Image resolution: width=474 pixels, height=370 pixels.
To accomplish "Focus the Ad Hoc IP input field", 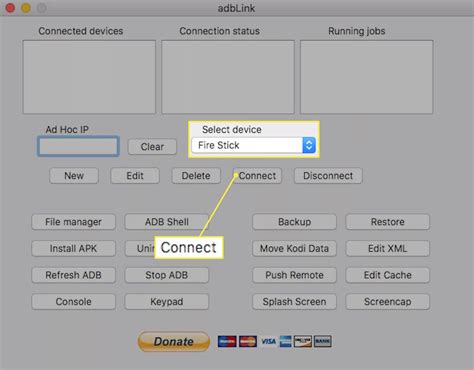I will click(78, 146).
